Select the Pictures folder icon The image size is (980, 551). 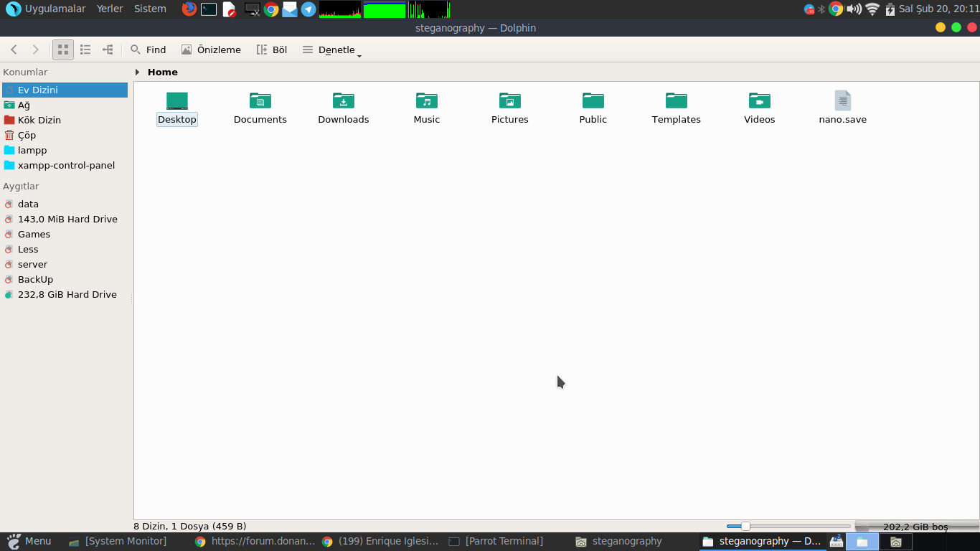tap(510, 100)
